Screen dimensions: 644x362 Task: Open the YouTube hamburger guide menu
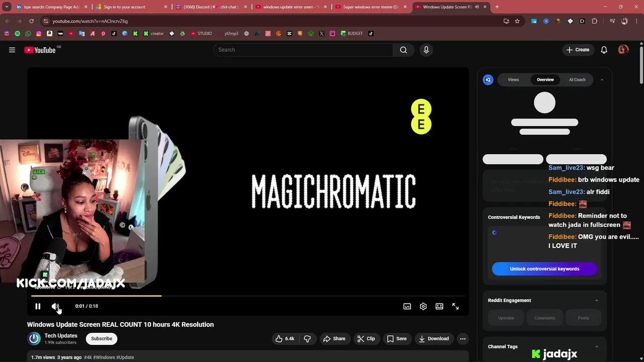[12, 50]
